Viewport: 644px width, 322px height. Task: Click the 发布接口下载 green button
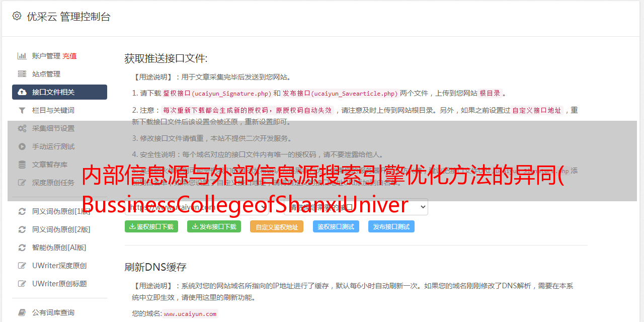point(214,226)
